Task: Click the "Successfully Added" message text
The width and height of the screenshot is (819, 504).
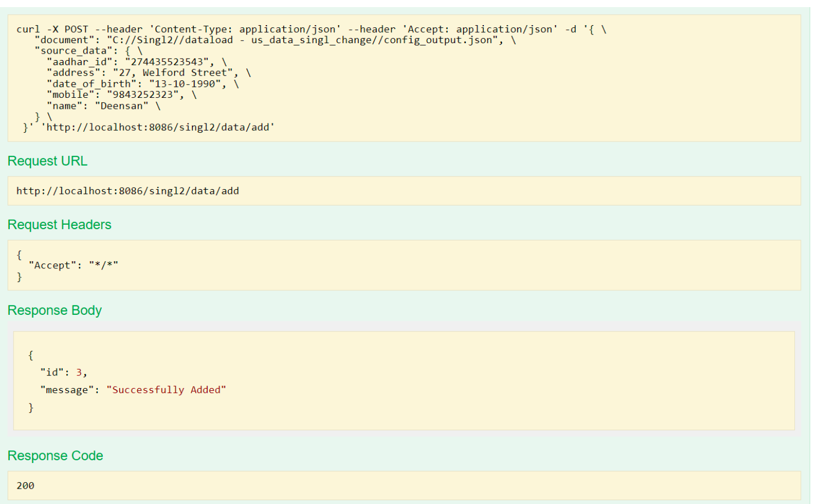Action: click(x=166, y=390)
